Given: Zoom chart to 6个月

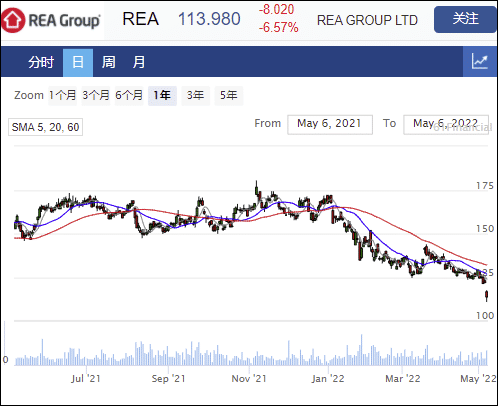Looking at the screenshot, I should tap(129, 96).
